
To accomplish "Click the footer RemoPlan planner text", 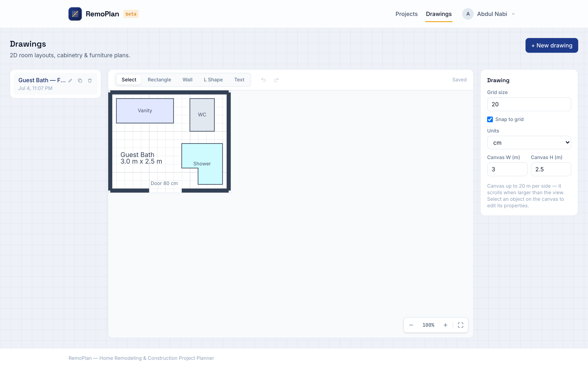I will (141, 358).
